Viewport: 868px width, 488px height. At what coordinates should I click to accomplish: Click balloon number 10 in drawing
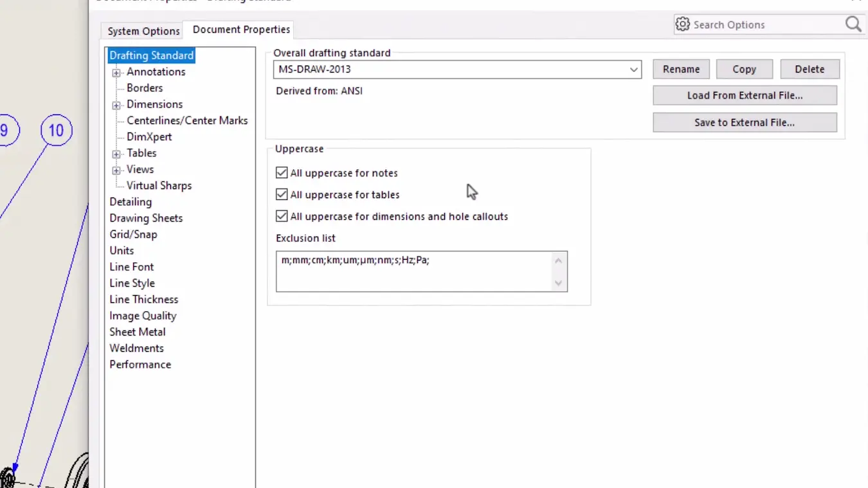click(x=56, y=131)
